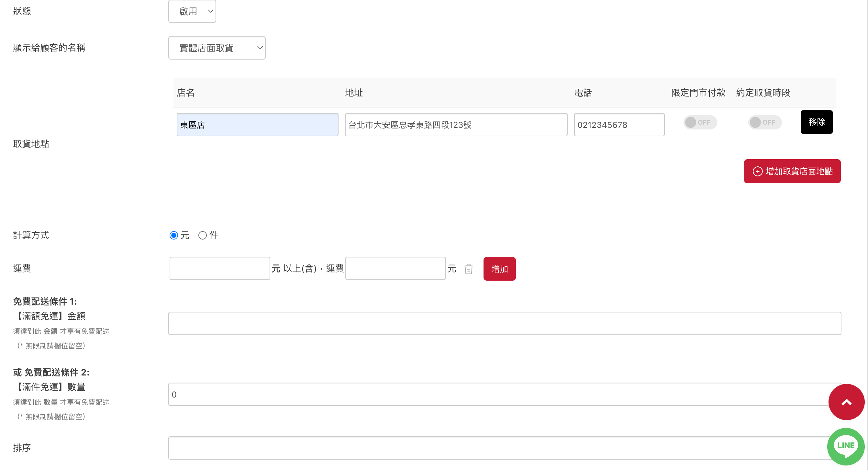Open the 狀態 啟用 dropdown
The width and height of the screenshot is (868, 470).
click(192, 11)
